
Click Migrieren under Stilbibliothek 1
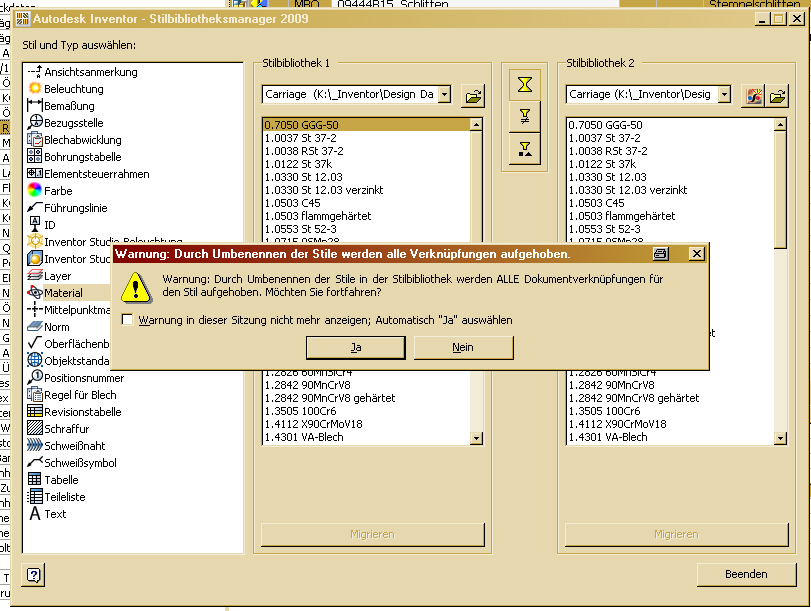[x=372, y=534]
